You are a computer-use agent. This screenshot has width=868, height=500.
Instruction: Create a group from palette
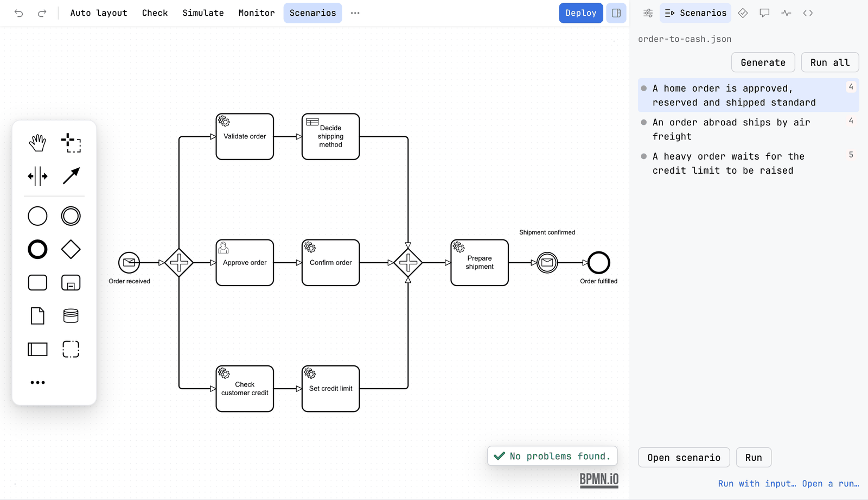(x=71, y=349)
